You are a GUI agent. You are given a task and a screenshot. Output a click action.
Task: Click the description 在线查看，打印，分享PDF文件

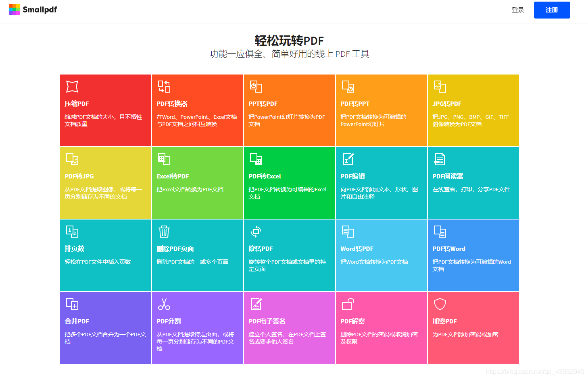point(471,189)
